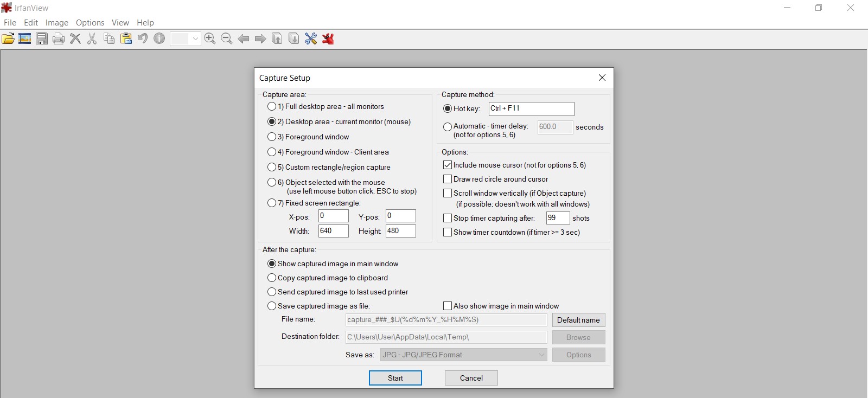Click the Copy toolbar icon

(x=109, y=38)
